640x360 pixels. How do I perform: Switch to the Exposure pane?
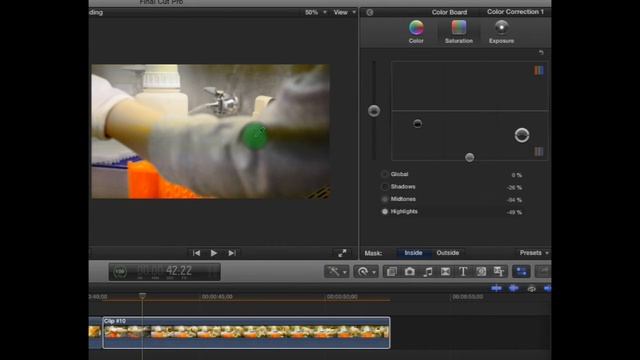pyautogui.click(x=501, y=32)
